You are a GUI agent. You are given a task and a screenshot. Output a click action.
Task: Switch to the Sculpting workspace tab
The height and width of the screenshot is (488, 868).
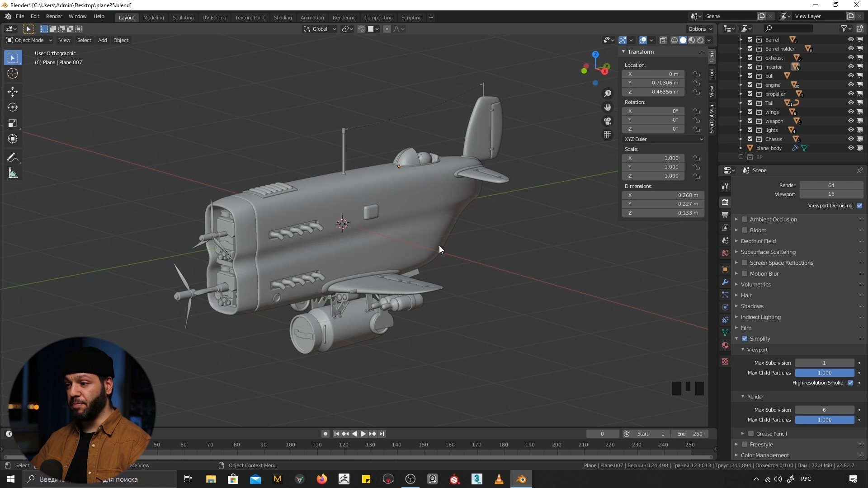(183, 18)
